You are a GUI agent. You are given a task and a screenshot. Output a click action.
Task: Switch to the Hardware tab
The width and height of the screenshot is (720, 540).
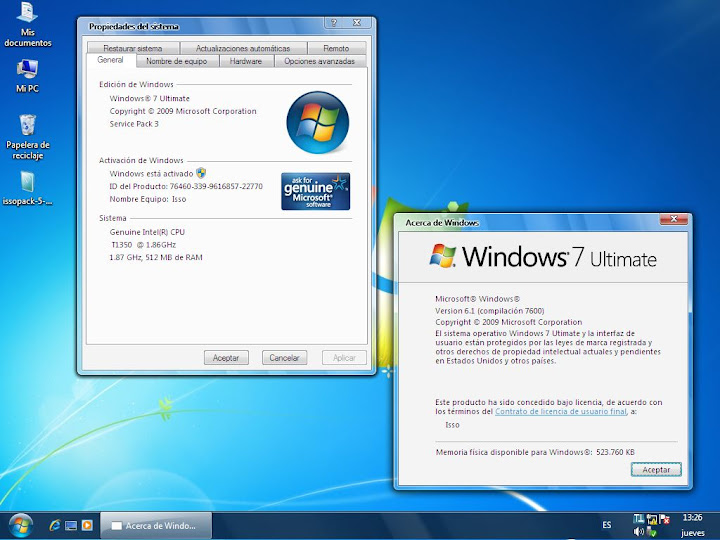pyautogui.click(x=246, y=61)
